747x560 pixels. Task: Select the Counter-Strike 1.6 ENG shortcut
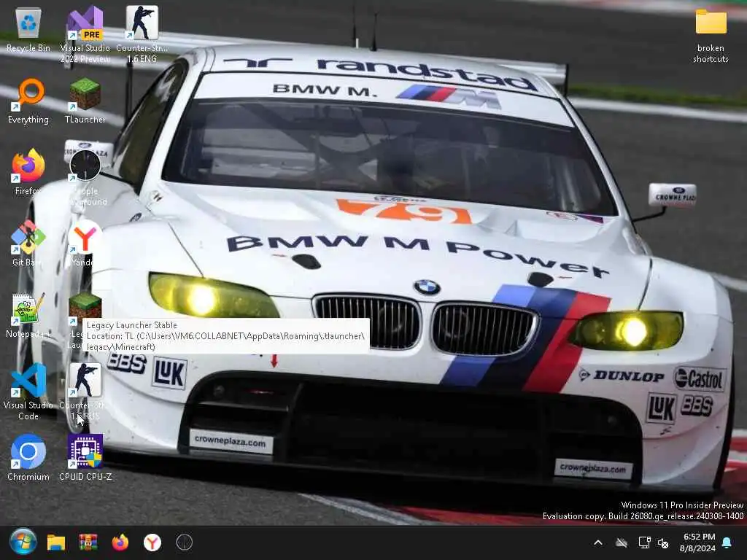142,34
